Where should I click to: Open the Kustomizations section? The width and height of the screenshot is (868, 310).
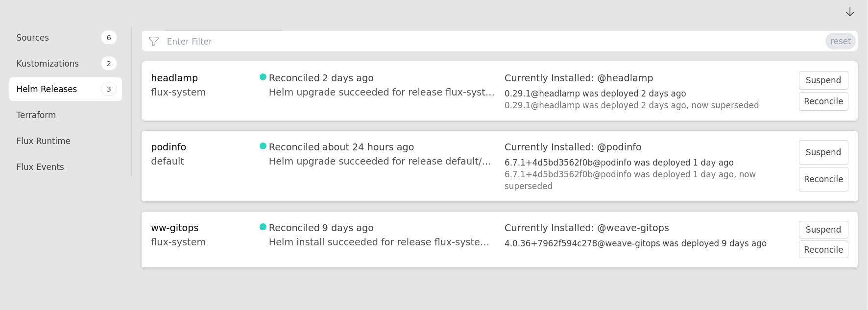pyautogui.click(x=48, y=64)
